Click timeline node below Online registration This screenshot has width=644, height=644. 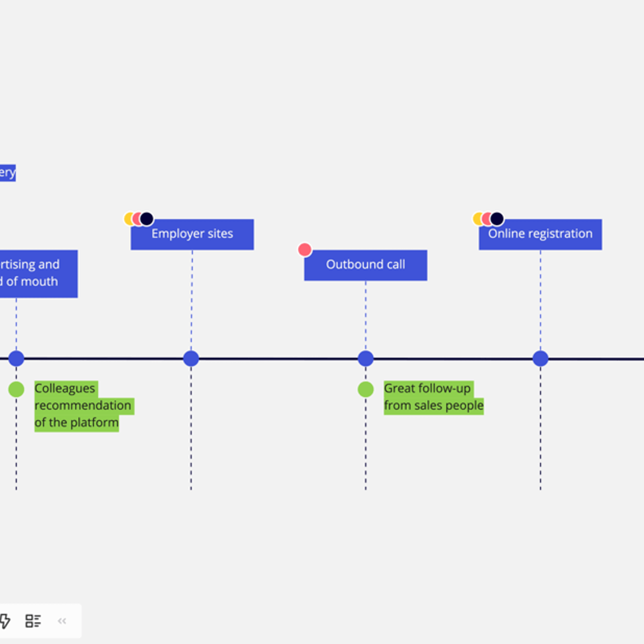click(x=541, y=358)
